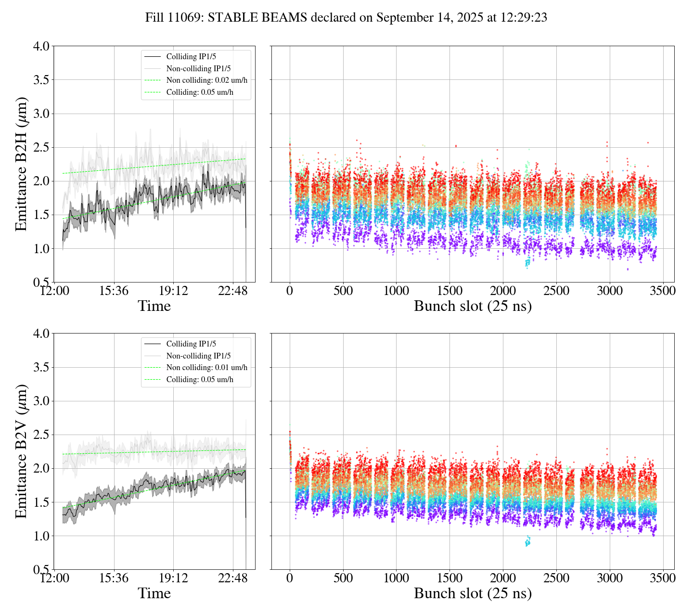Click the 'Emittance B2V (μm)' y-axis label
Image resolution: width=693 pixels, height=616 pixels.
click(x=21, y=451)
